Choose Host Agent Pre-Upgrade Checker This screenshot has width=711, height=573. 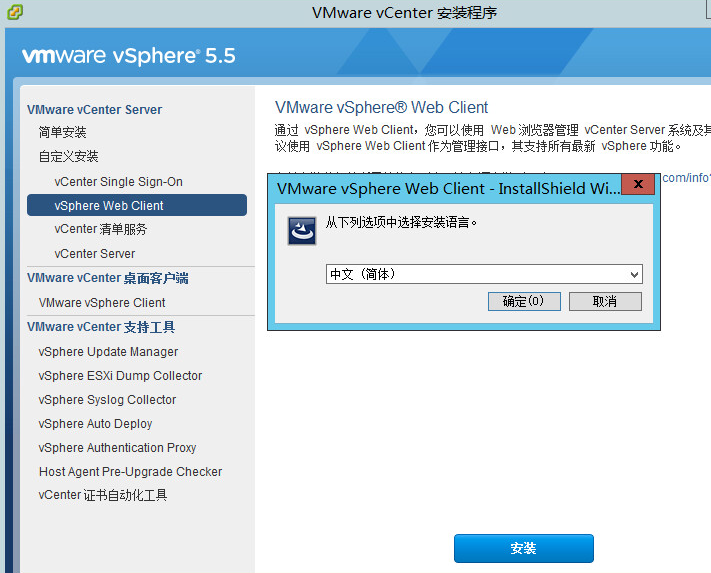(131, 471)
